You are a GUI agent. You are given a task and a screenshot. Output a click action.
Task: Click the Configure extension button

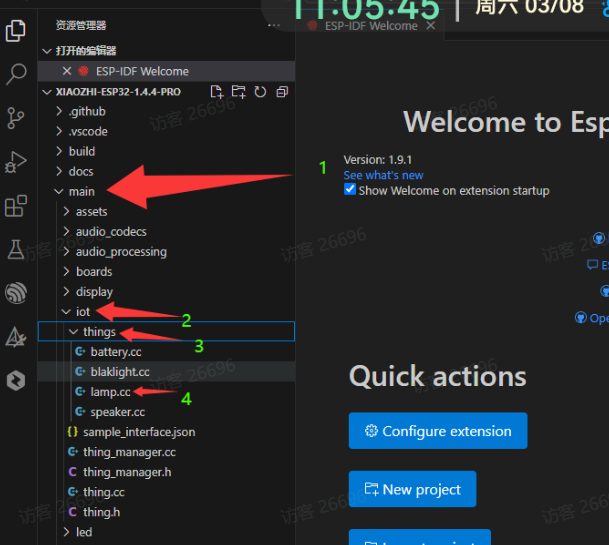point(438,431)
